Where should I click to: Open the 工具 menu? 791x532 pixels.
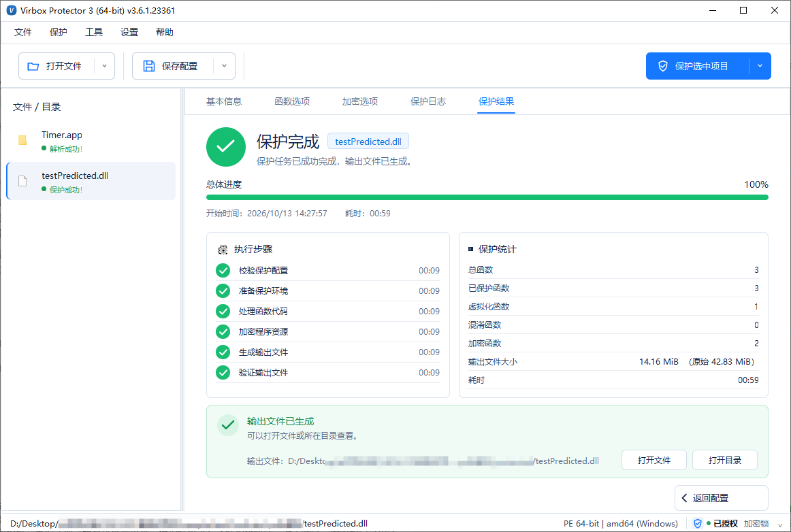click(x=94, y=32)
